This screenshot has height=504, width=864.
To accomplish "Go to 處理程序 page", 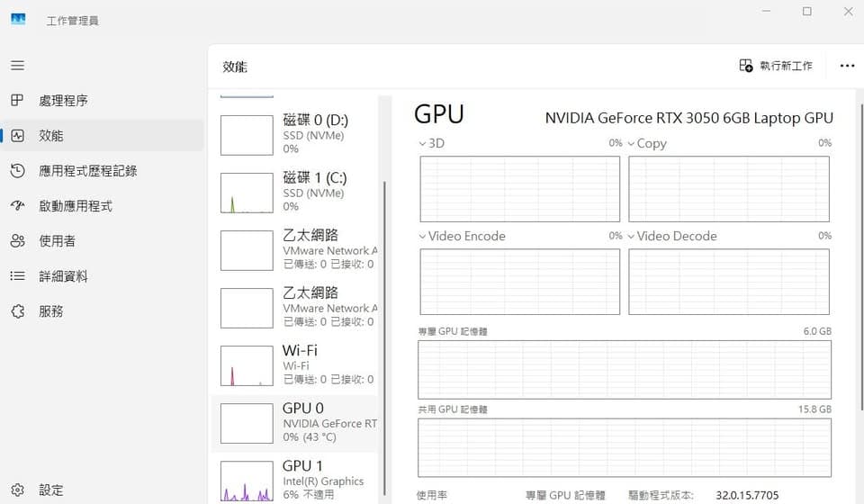I will click(x=102, y=100).
